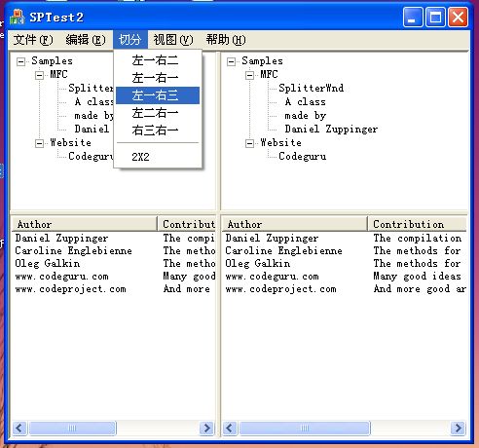Select the 2X2 split option
479x448 pixels.
(158, 157)
